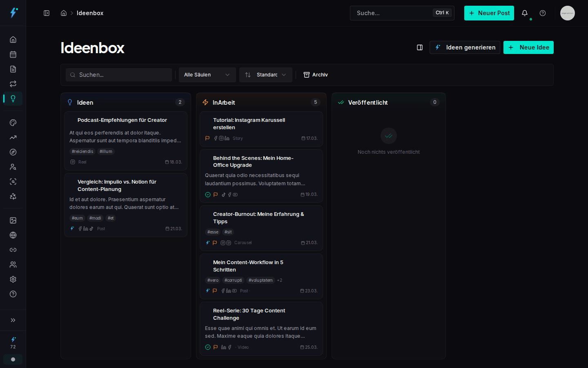Open the Standard sort dropdown
The width and height of the screenshot is (588, 368).
(x=265, y=75)
